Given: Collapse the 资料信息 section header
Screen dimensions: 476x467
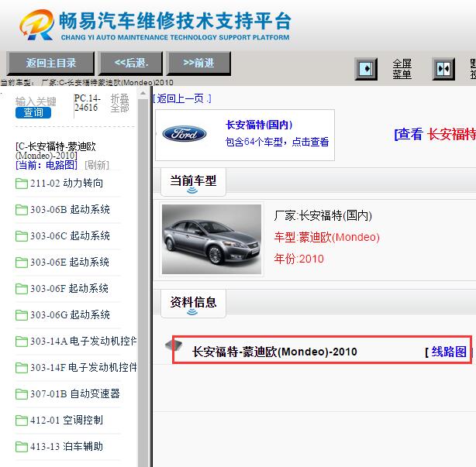Looking at the screenshot, I should [193, 304].
